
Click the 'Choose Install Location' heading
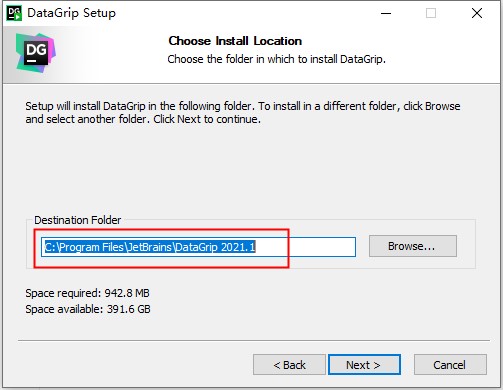point(235,41)
